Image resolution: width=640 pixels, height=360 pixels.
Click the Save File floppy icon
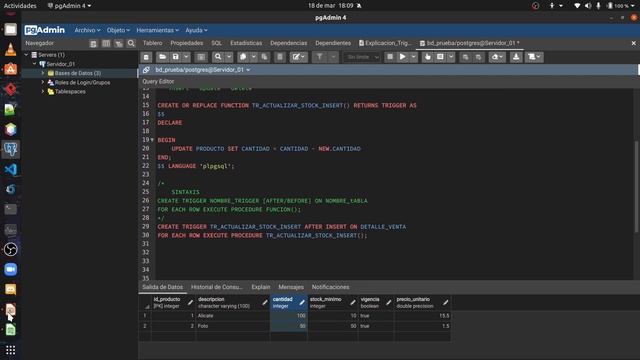coord(176,57)
